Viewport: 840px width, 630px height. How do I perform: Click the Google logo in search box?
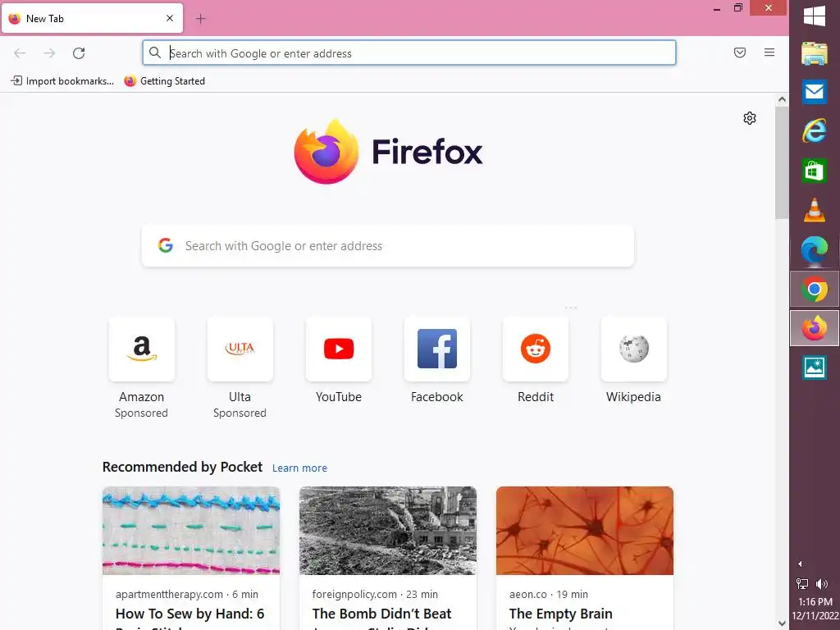166,245
